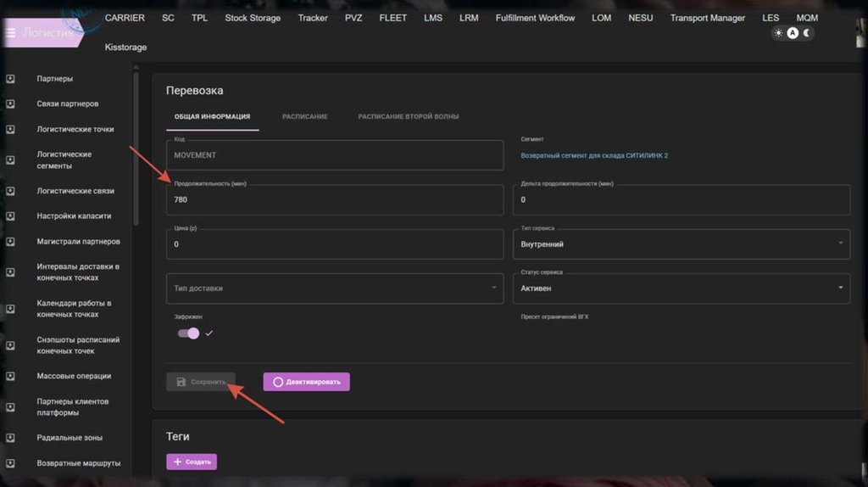
Task: Open the Статус сервиса dropdown
Action: (x=681, y=288)
